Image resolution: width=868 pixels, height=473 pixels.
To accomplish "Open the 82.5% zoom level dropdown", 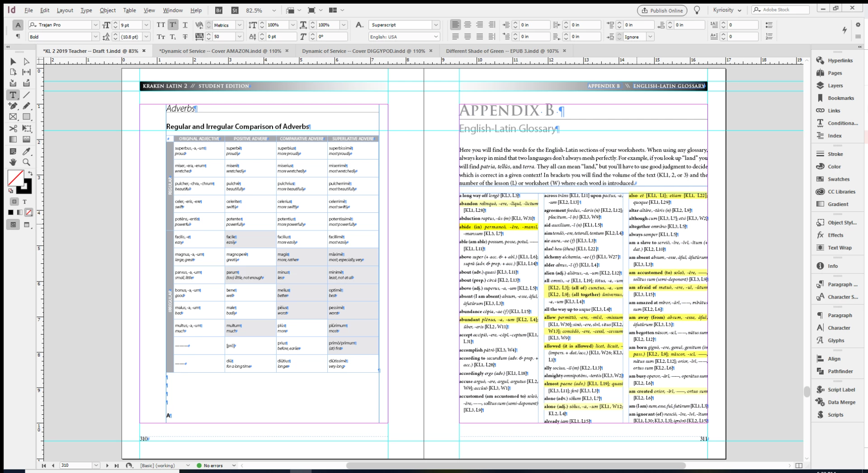I will click(274, 10).
